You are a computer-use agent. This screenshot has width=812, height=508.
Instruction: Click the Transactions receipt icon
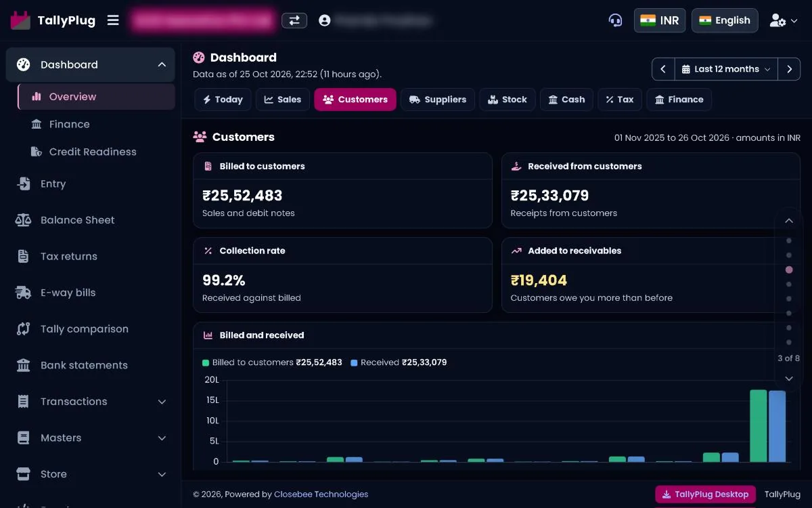coord(24,402)
